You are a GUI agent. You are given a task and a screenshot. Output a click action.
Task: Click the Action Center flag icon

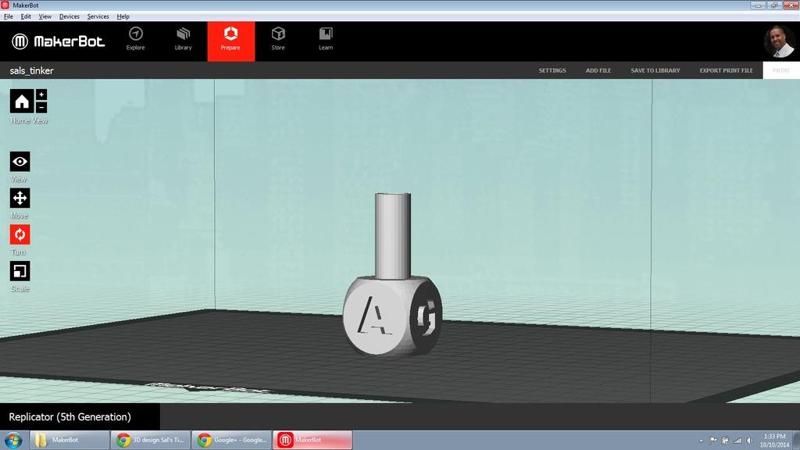tap(713, 440)
